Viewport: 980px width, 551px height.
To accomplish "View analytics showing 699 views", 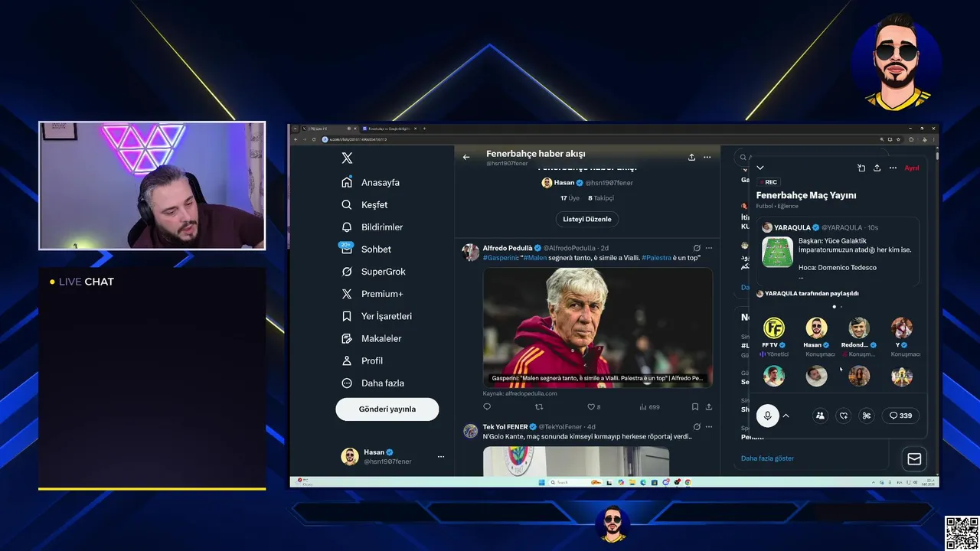I will [649, 407].
